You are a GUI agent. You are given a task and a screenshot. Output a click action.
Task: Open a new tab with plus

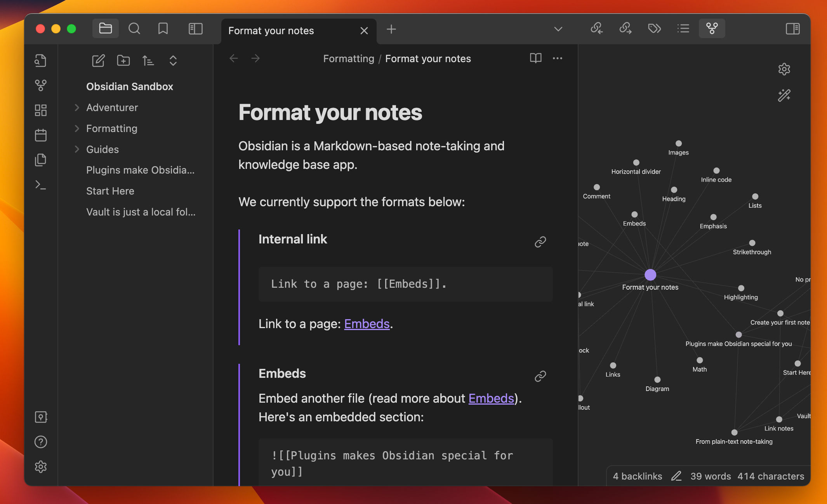(391, 29)
